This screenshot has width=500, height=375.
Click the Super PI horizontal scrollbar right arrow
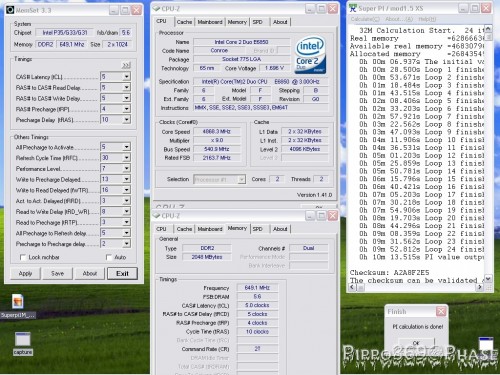coord(479,287)
